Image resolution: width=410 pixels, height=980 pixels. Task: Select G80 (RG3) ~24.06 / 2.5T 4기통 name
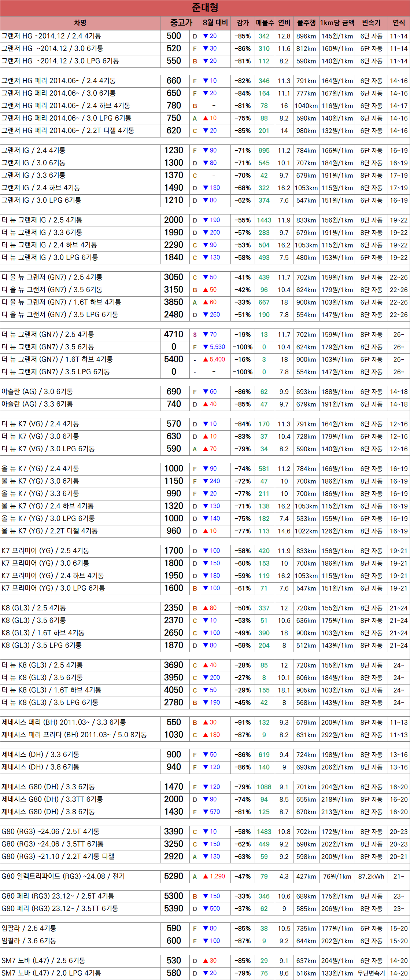pyautogui.click(x=51, y=832)
